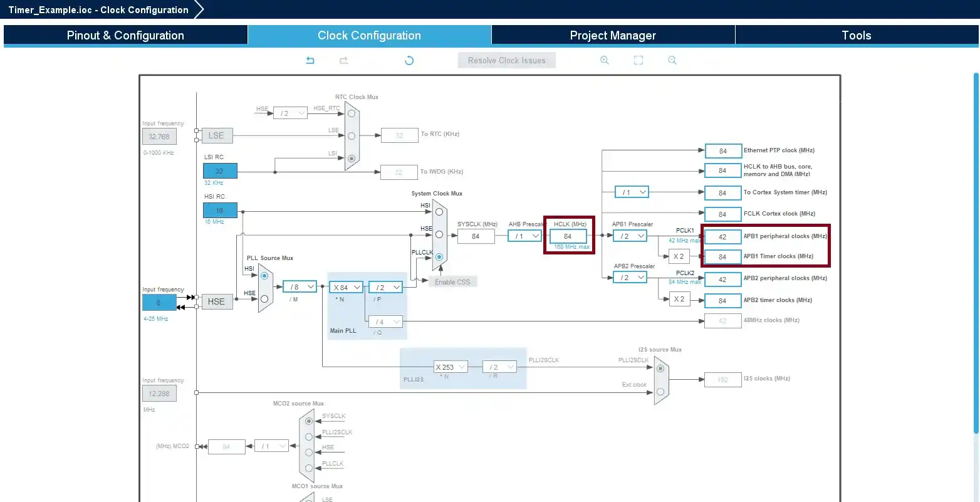Click the Resolve Clock Issues button
Viewport: 980px width, 502px height.
pyautogui.click(x=506, y=60)
